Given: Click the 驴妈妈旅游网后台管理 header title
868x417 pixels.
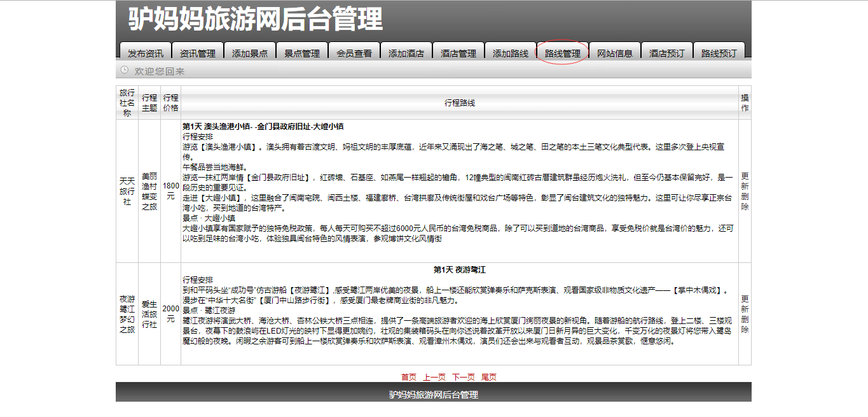Looking at the screenshot, I should (x=256, y=19).
